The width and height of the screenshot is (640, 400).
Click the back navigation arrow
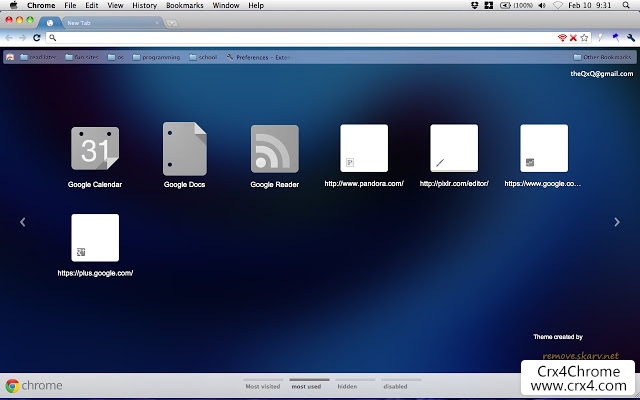click(x=9, y=38)
